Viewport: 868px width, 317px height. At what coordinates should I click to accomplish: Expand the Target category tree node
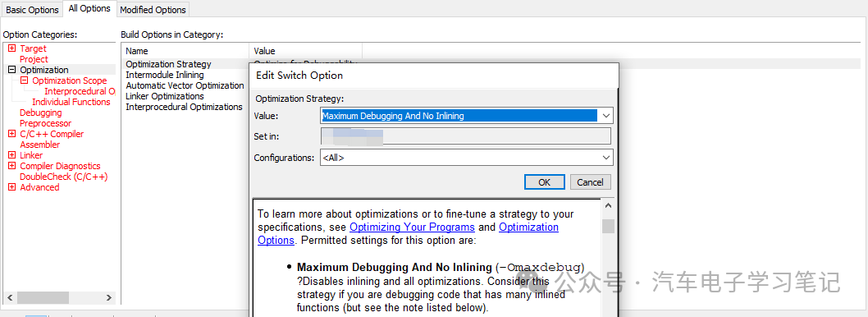click(x=11, y=48)
